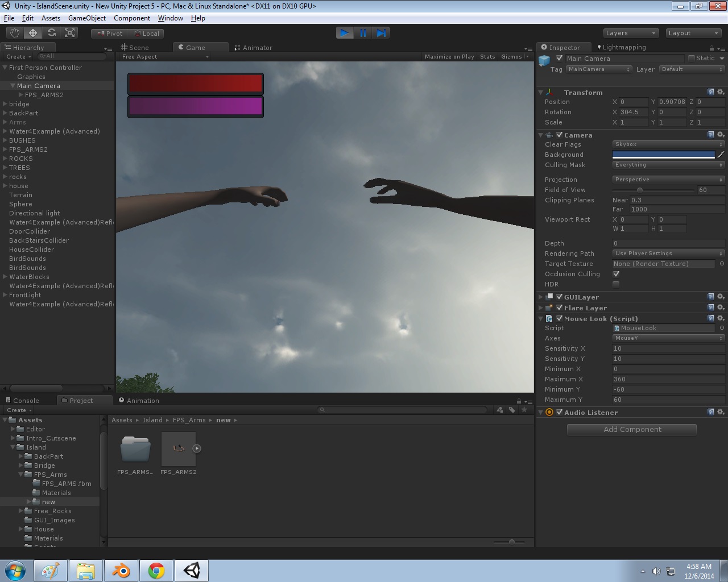Disable the Audio Listener checkbox

pyautogui.click(x=559, y=412)
